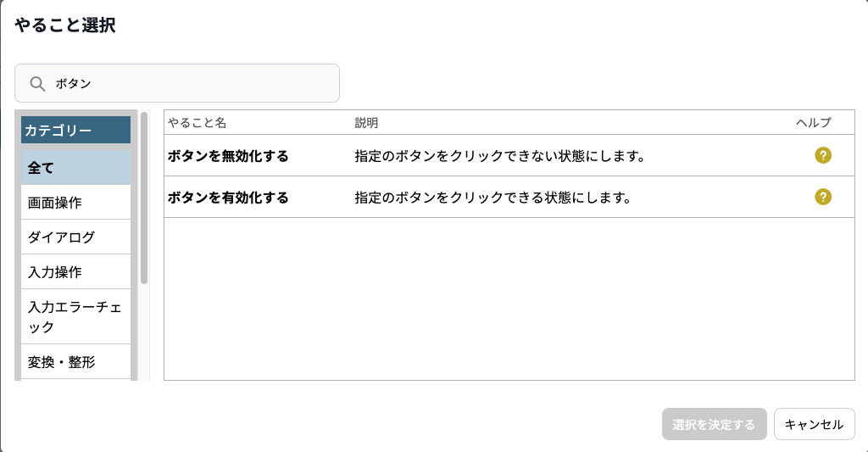Click the やること名 column header
This screenshot has height=452, width=868.
click(x=197, y=122)
